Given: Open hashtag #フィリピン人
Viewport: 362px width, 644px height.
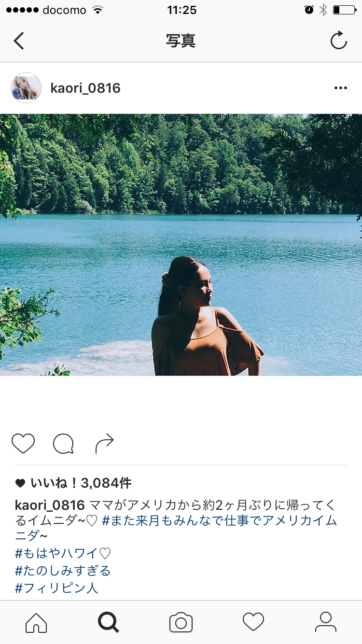Looking at the screenshot, I should pyautogui.click(x=56, y=588).
